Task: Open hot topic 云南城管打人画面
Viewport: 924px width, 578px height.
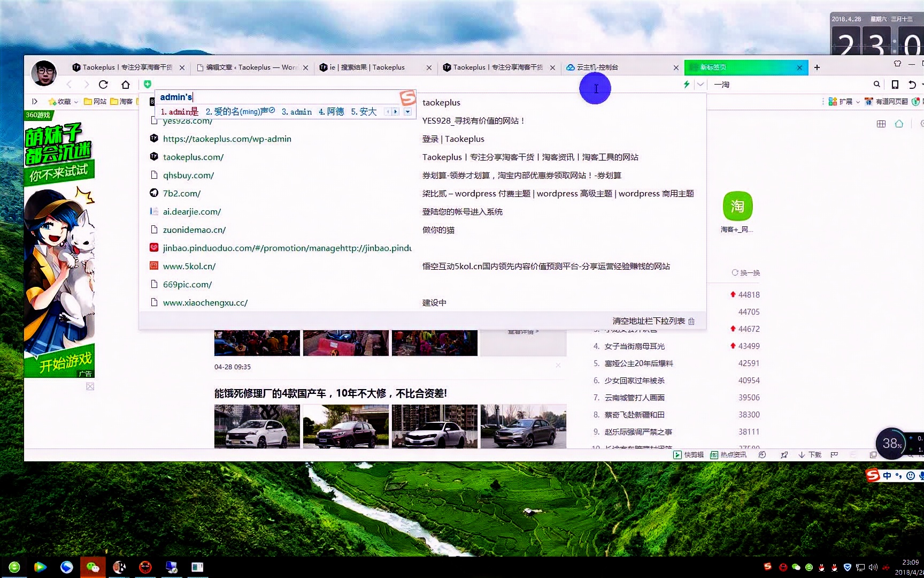Action: 635,398
